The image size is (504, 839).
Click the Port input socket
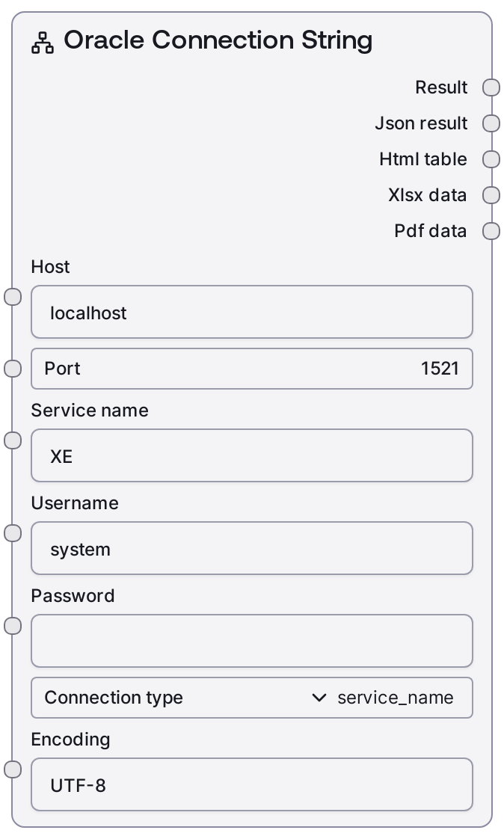[13, 368]
